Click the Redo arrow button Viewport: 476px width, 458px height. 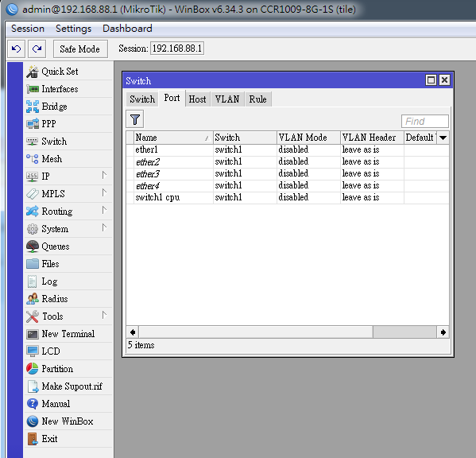(37, 49)
